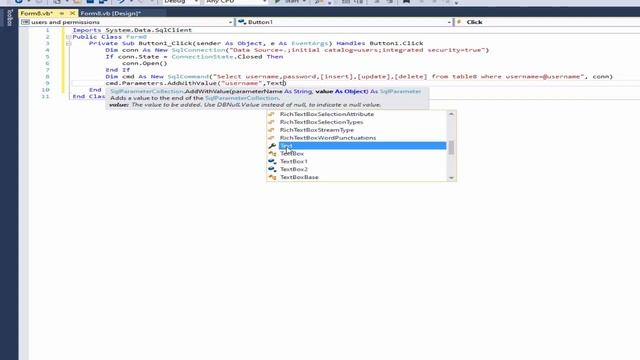Click the IntelliSense list scroll-up arrow

[451, 114]
